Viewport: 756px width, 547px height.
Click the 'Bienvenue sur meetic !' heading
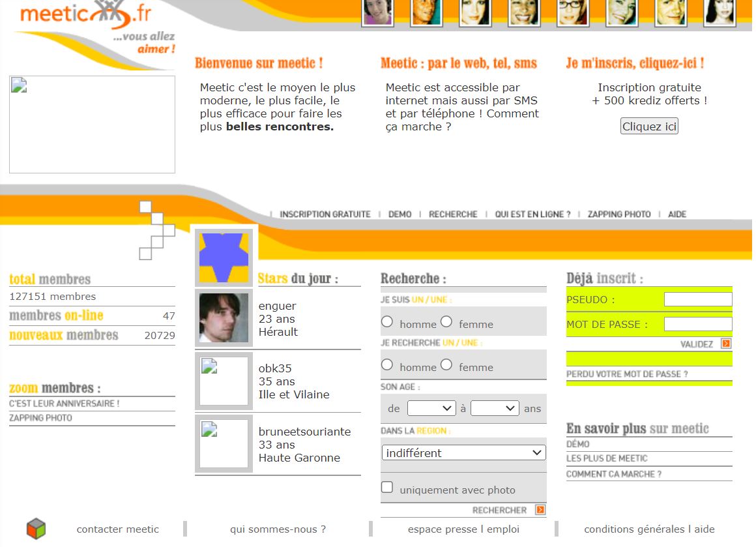click(259, 63)
